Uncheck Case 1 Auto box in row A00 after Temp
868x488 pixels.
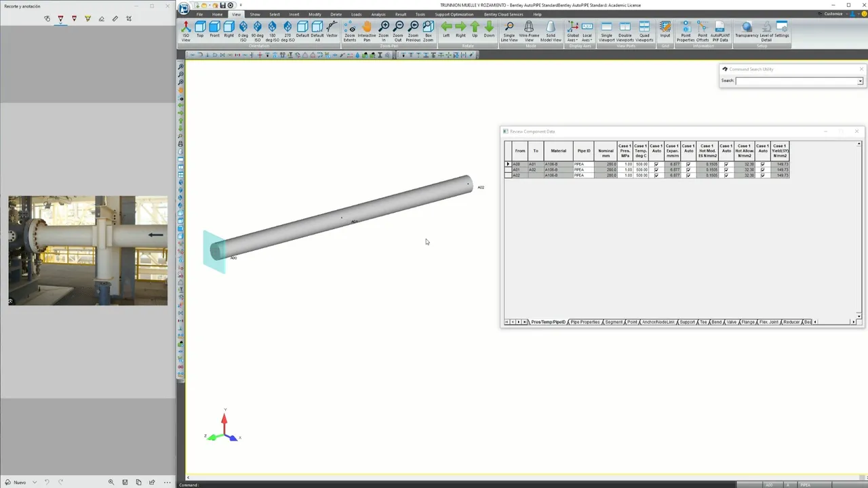tap(656, 165)
